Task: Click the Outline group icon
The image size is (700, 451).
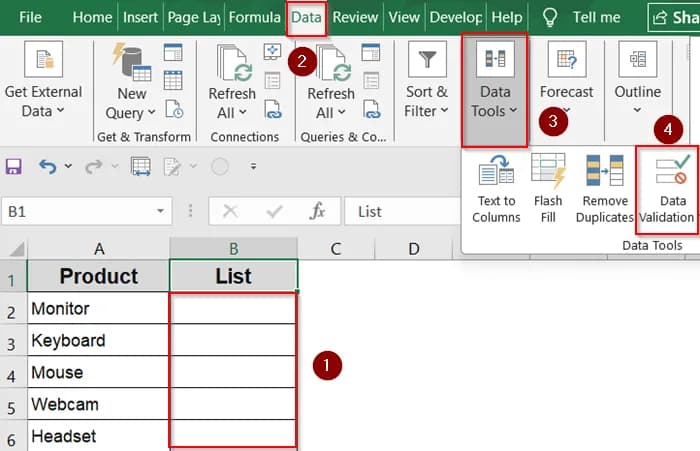Action: click(638, 59)
